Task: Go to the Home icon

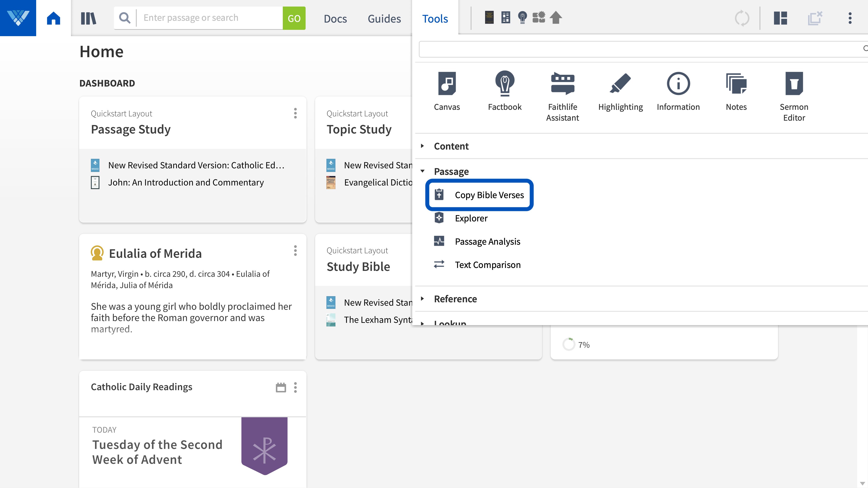Action: [x=53, y=18]
